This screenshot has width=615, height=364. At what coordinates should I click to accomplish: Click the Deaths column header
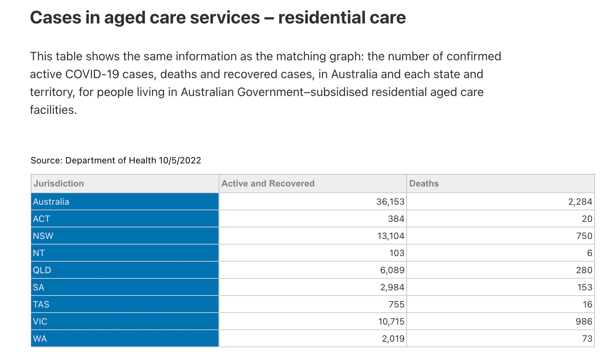pos(424,183)
